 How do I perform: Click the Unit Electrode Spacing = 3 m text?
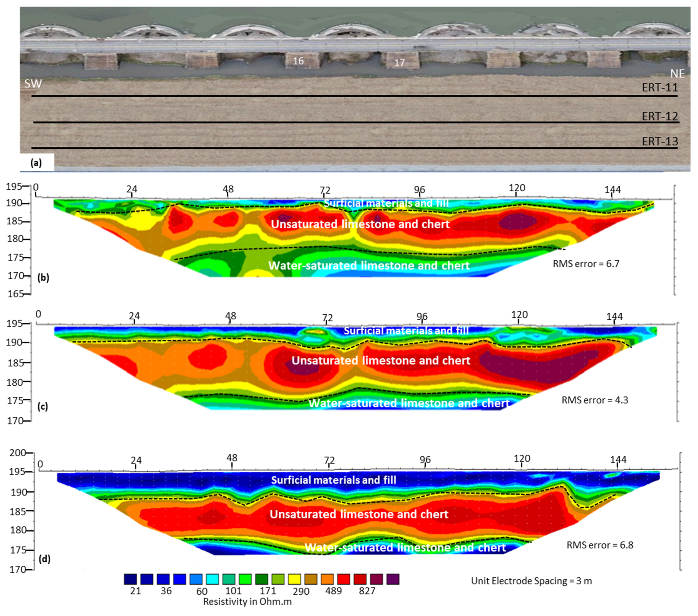click(531, 581)
